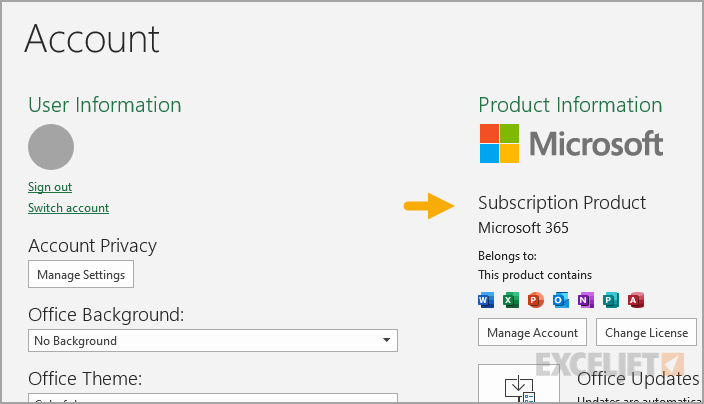
Task: Click the Microsoft four-square logo
Action: (x=500, y=143)
